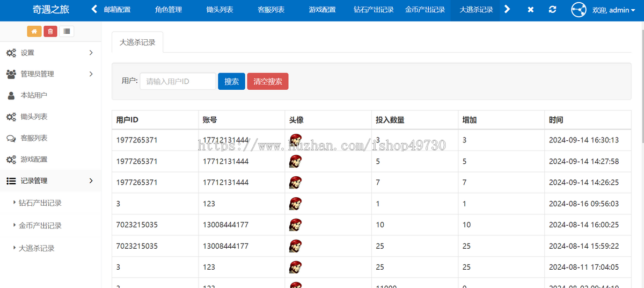Image resolution: width=644 pixels, height=288 pixels.
Task: Click the red trash icon button
Action: 50,31
